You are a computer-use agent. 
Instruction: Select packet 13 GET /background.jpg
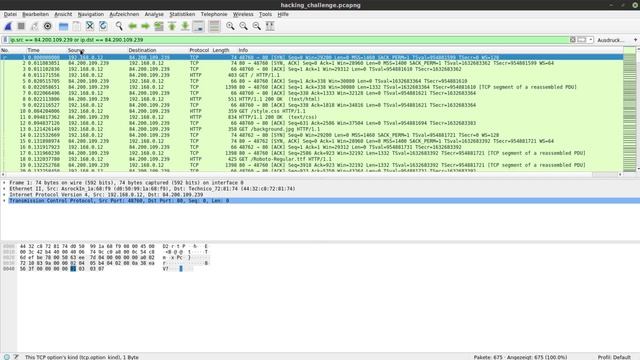pos(312,129)
